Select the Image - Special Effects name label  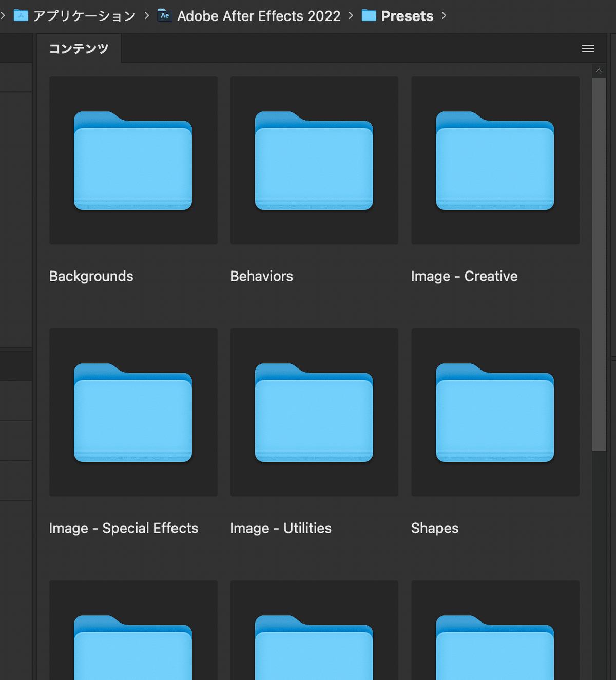pos(124,528)
